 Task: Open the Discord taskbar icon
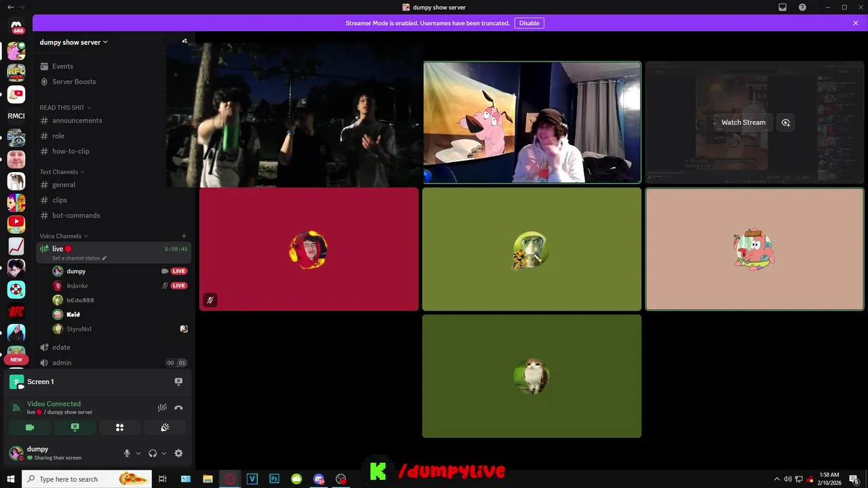click(x=319, y=479)
